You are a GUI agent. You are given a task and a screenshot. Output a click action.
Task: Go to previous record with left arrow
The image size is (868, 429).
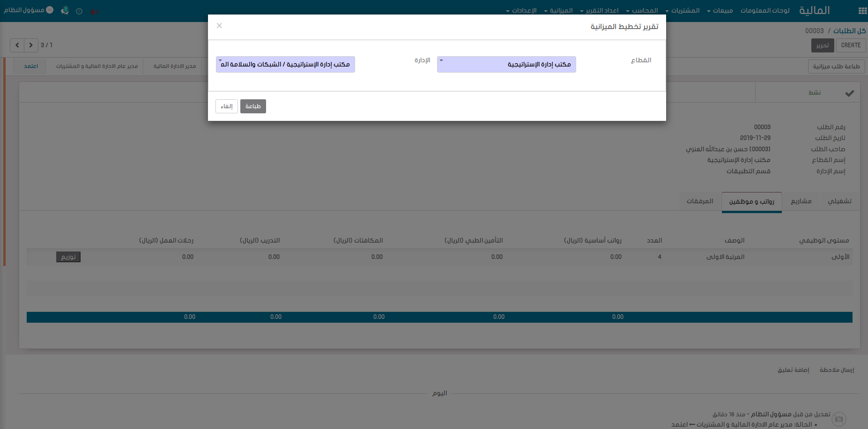(x=17, y=45)
